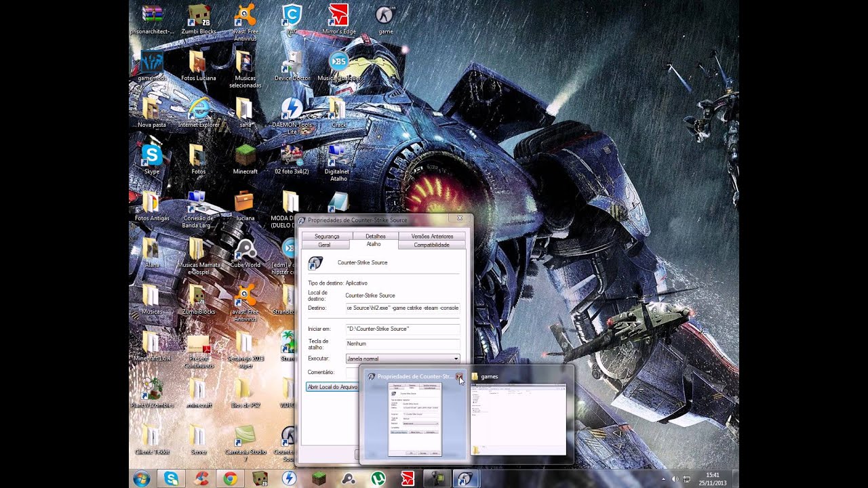868x488 pixels.
Task: Open the Fotos Antigas folder
Action: (x=152, y=206)
